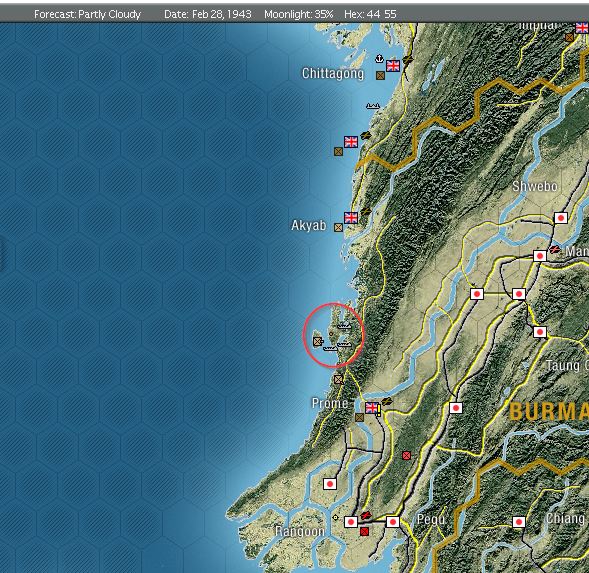Pick the red enemy unit northeast of Rangoon on the road
The image size is (589, 573).
click(406, 456)
